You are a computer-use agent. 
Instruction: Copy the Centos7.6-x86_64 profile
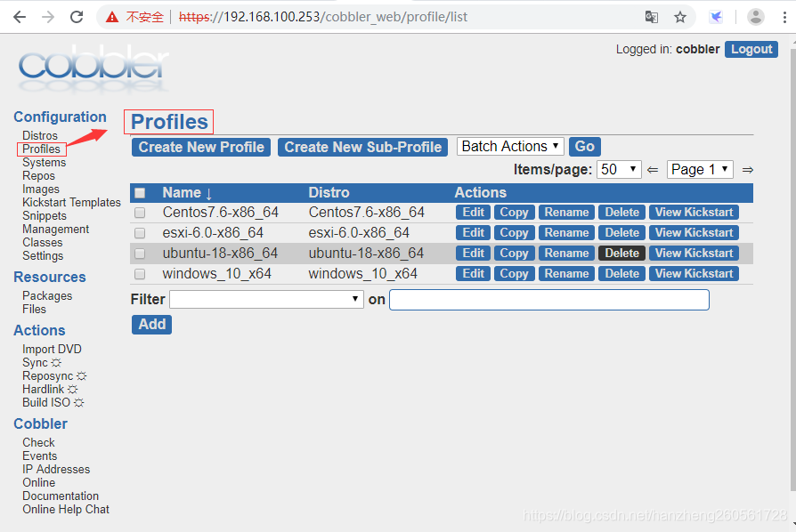515,213
